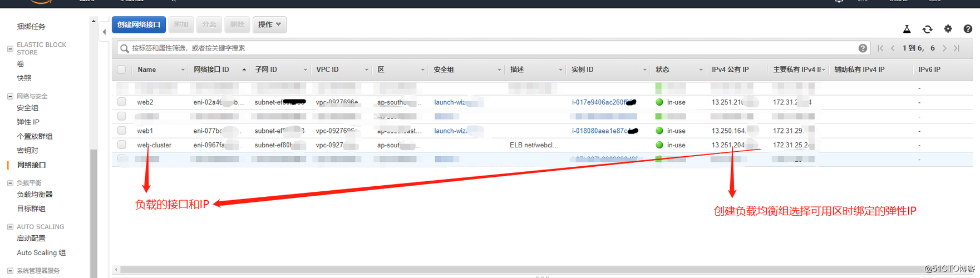Open 实例 ID column dropdown arrow
980x278 pixels.
(644, 70)
